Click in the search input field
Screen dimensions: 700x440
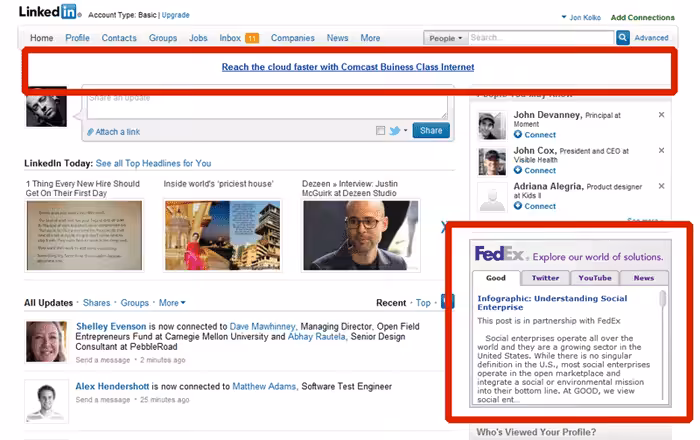point(541,38)
